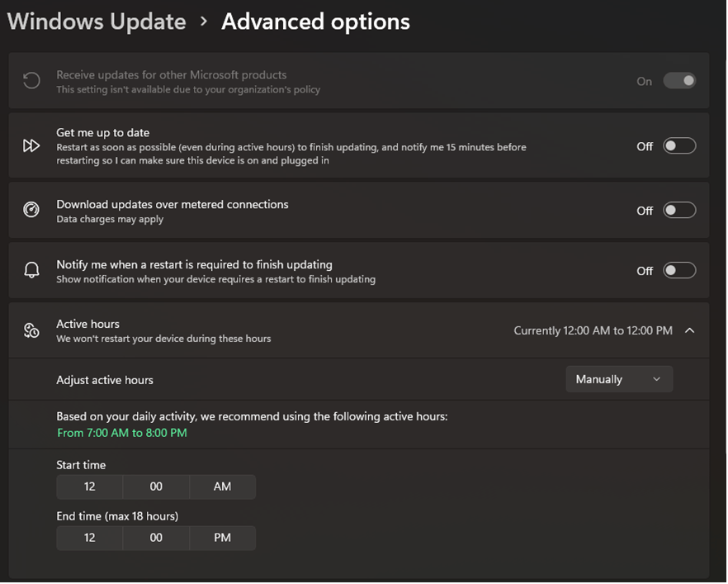The height and width of the screenshot is (584, 728).
Task: Click the breadcrumb separator arrow
Action: 204,21
